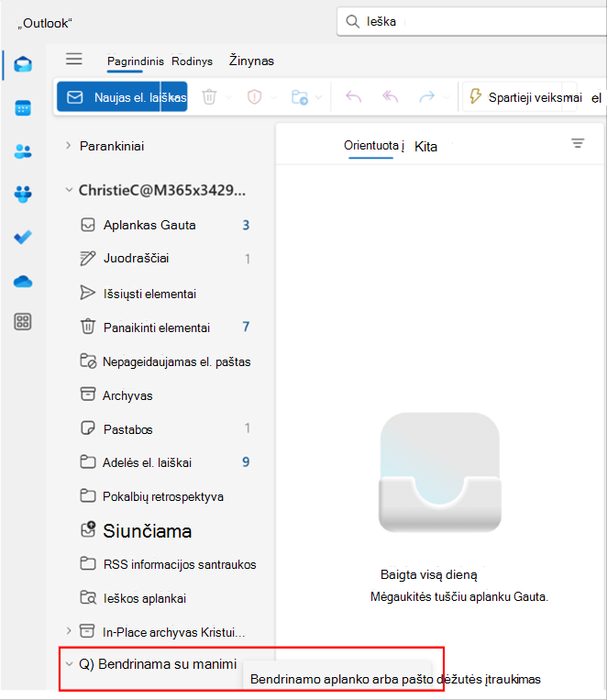This screenshot has width=607, height=700.
Task: Click the search magnifier icon
Action: pyautogui.click(x=353, y=21)
